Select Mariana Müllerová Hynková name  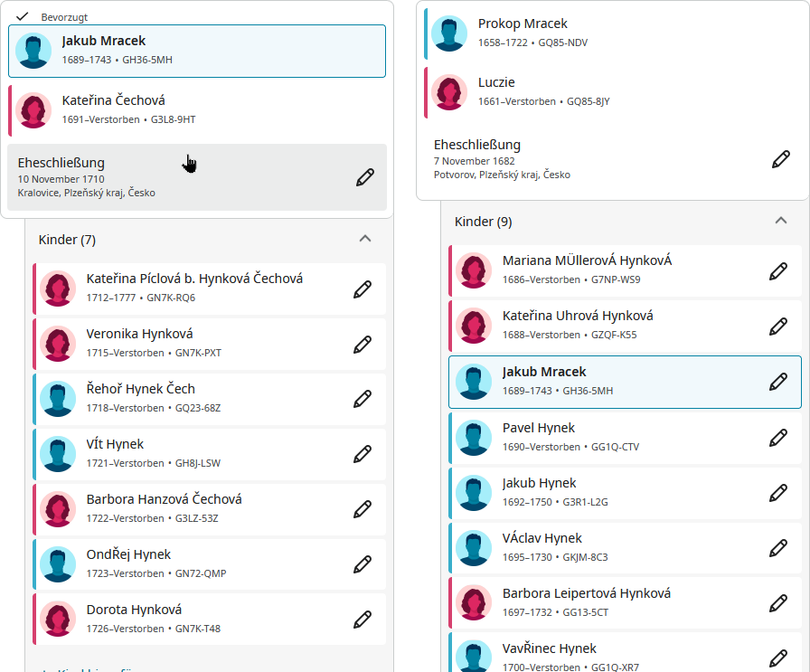tap(587, 260)
